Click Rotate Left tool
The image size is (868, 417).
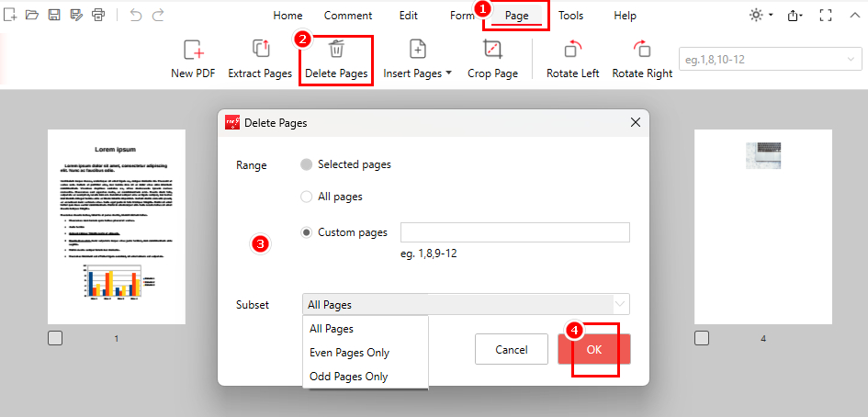point(572,60)
